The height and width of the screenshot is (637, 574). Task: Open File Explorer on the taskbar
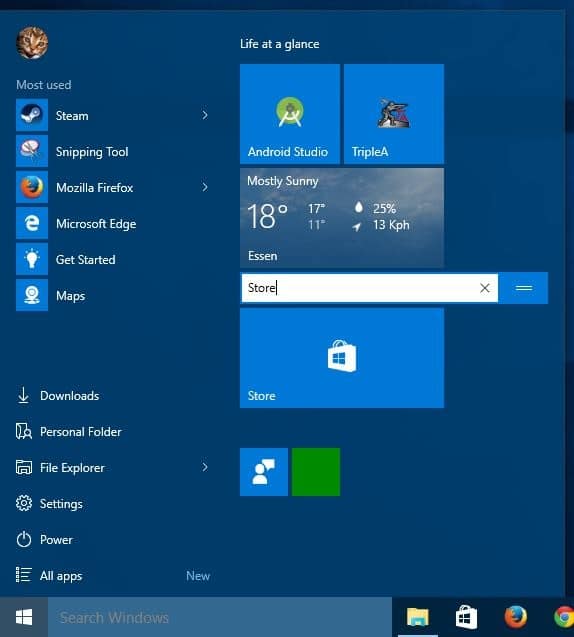(418, 617)
